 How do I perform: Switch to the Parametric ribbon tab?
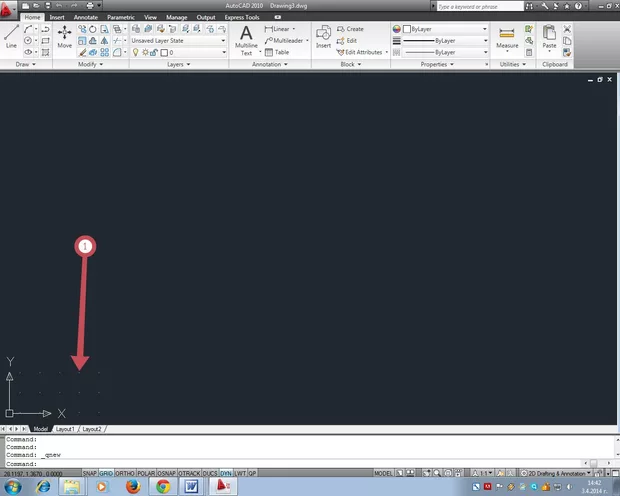point(121,17)
